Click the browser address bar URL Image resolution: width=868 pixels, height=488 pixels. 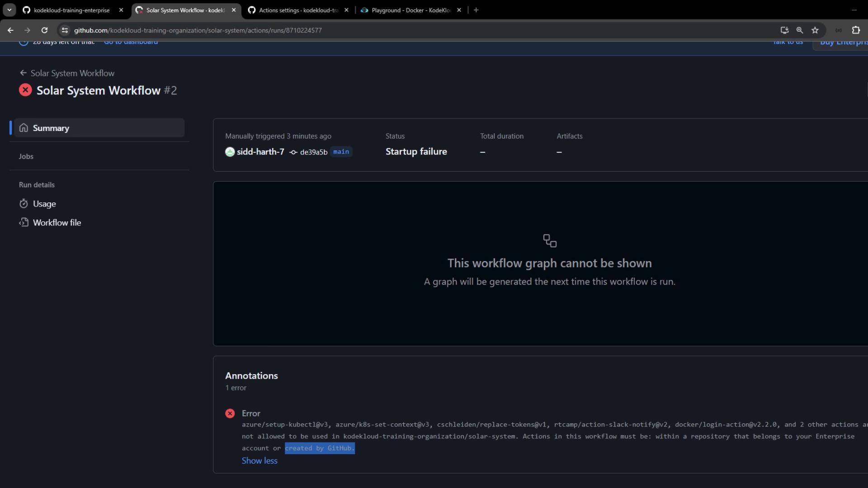[198, 30]
